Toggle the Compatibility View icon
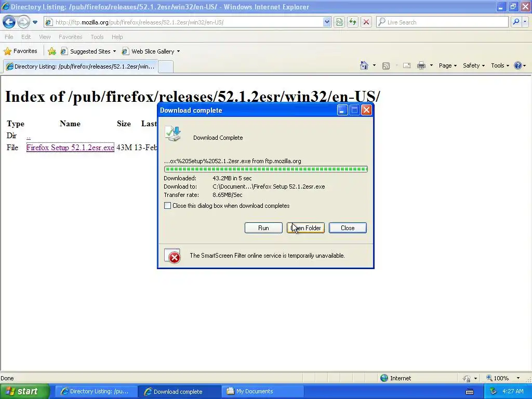532x399 pixels. click(339, 22)
